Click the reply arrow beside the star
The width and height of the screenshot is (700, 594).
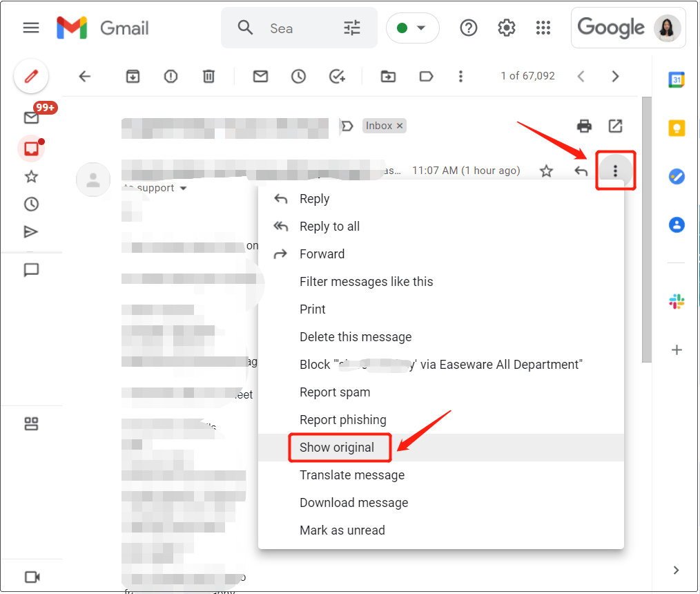[581, 171]
